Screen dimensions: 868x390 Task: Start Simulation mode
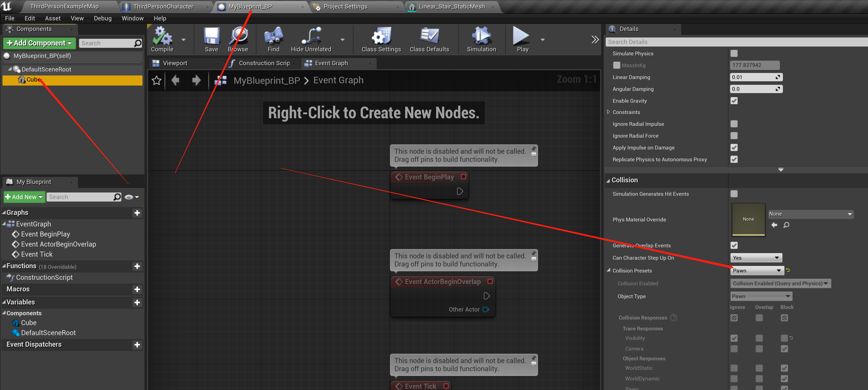(x=481, y=40)
